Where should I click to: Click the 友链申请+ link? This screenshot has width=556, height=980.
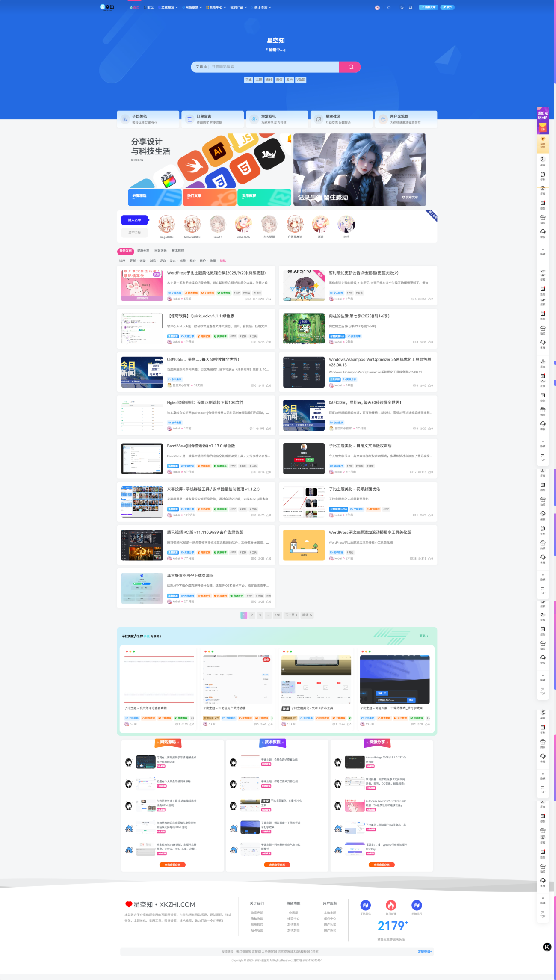[425, 952]
